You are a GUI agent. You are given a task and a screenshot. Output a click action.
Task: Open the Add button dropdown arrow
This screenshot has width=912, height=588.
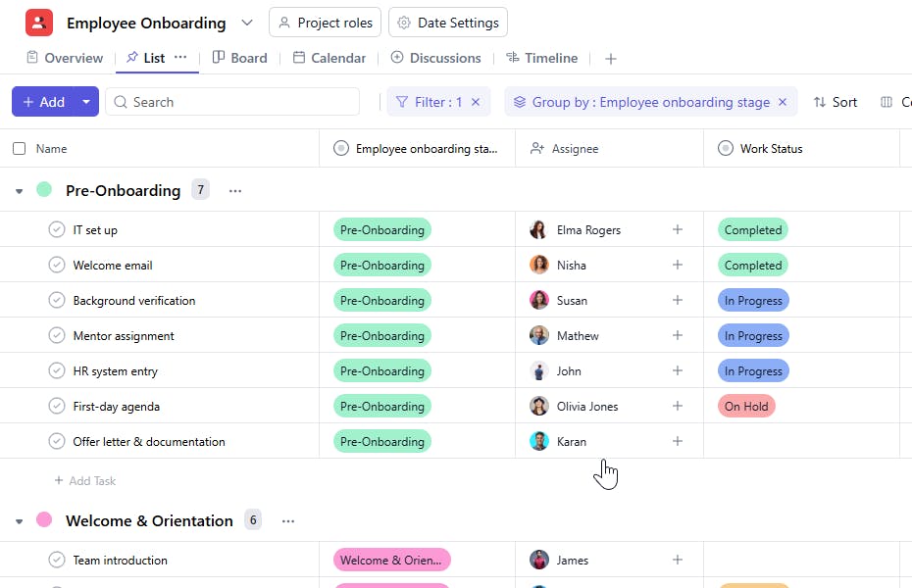pyautogui.click(x=86, y=102)
